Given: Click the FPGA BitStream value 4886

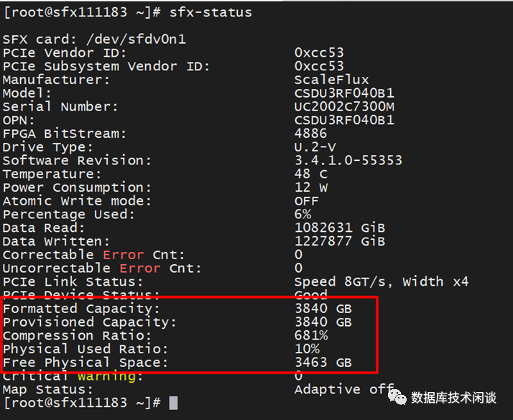Looking at the screenshot, I should click(311, 134).
